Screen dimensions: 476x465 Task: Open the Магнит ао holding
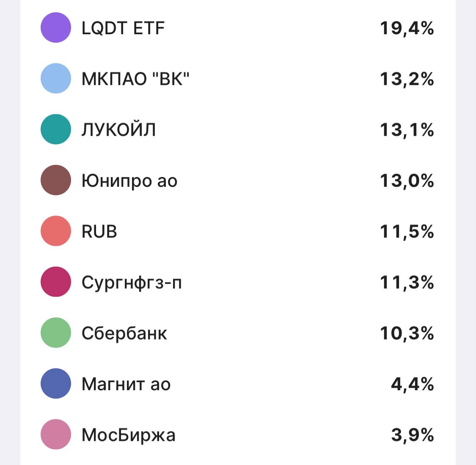pyautogui.click(x=126, y=384)
